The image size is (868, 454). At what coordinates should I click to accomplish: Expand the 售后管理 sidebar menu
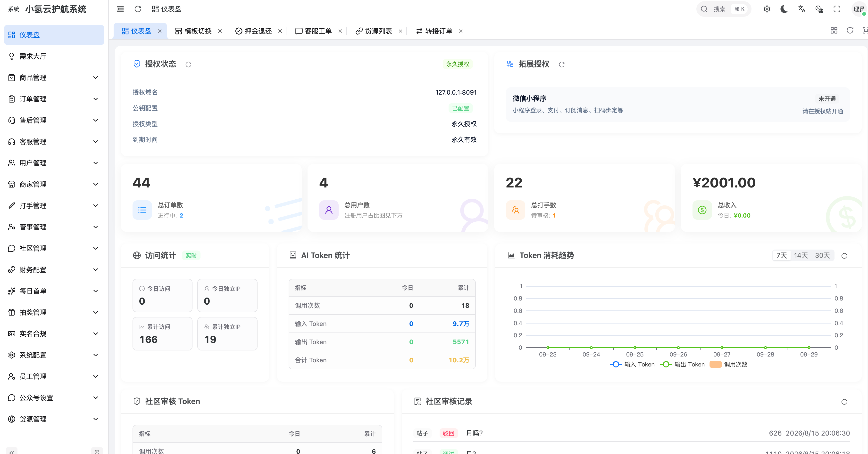tap(54, 121)
